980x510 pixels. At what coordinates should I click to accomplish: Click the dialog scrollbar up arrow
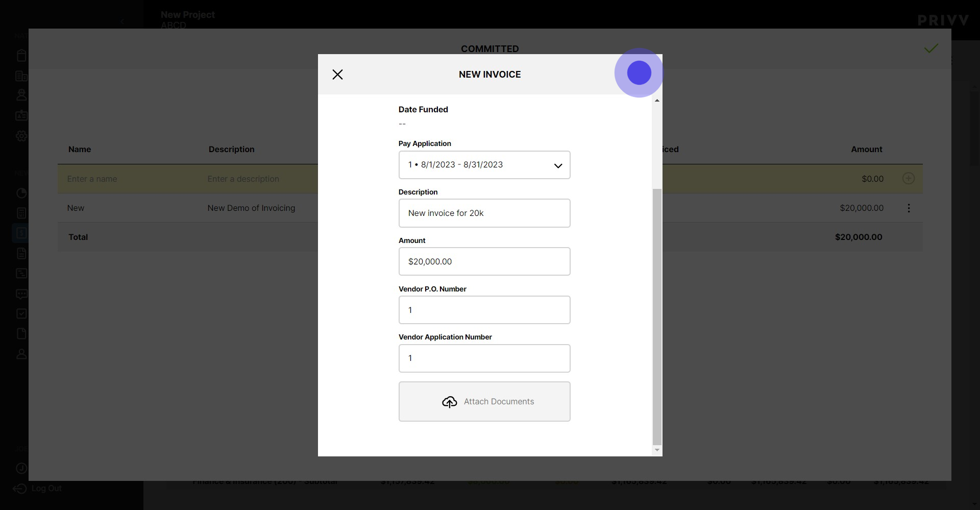point(657,101)
